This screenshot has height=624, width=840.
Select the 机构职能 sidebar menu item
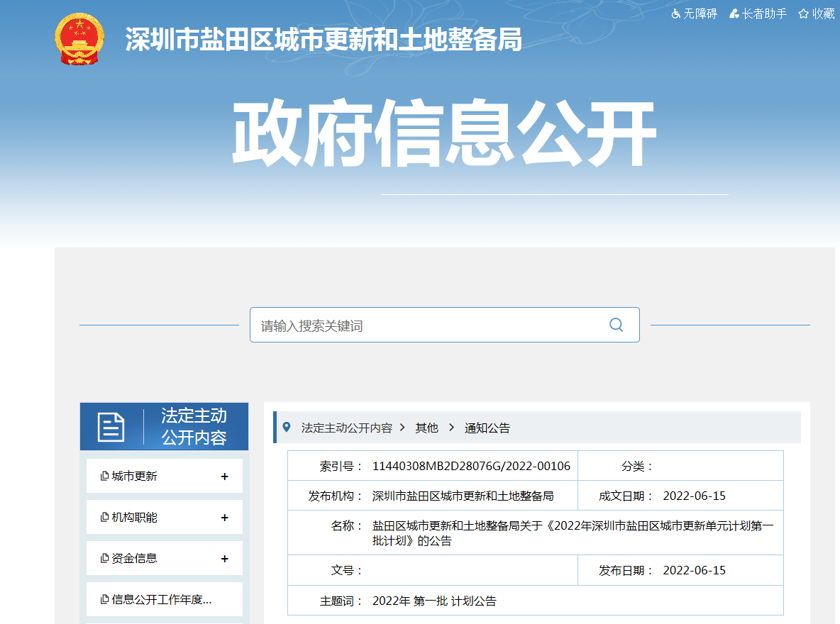134,518
